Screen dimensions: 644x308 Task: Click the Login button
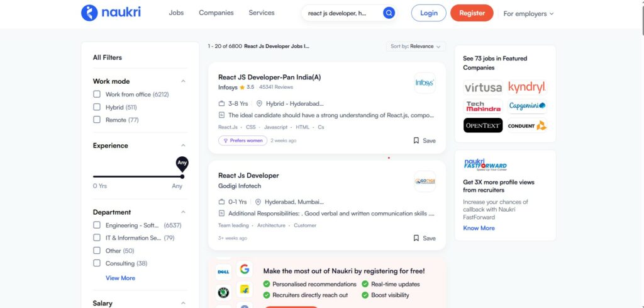click(429, 13)
